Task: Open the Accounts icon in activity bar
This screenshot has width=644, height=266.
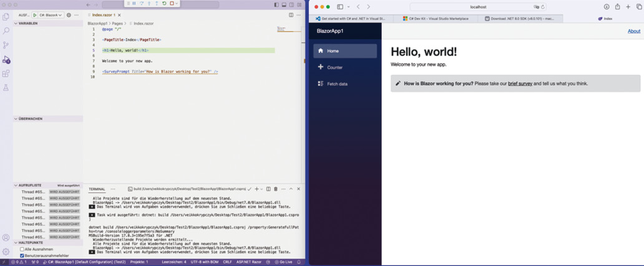Action: pos(6,237)
